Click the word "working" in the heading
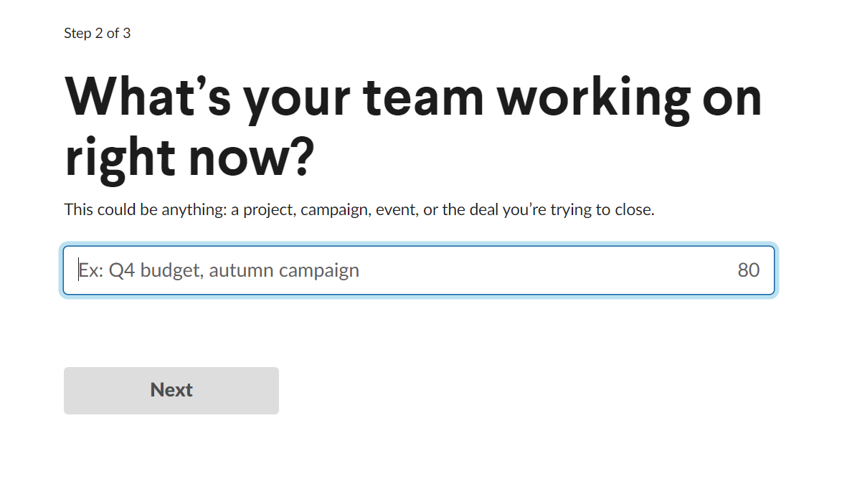Screen dimensions: 852x504 click(x=593, y=98)
